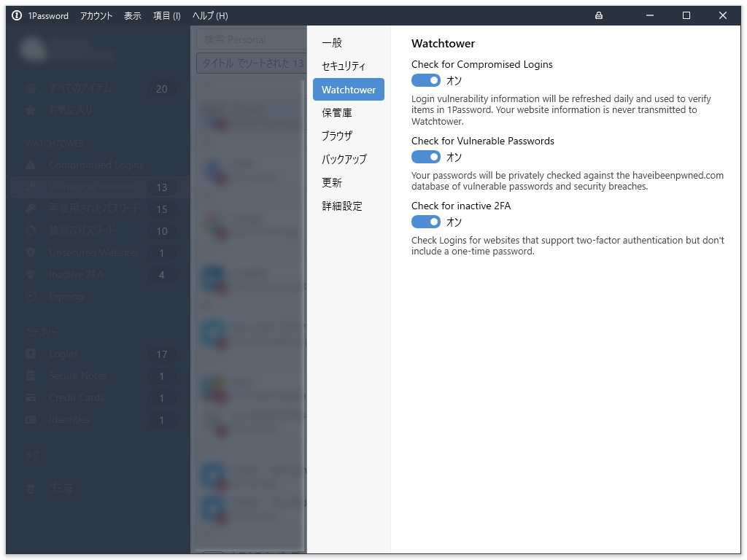Viewport: 747px width, 560px height.
Task: Toggle off Check for inactive 2FA
Action: tap(426, 222)
